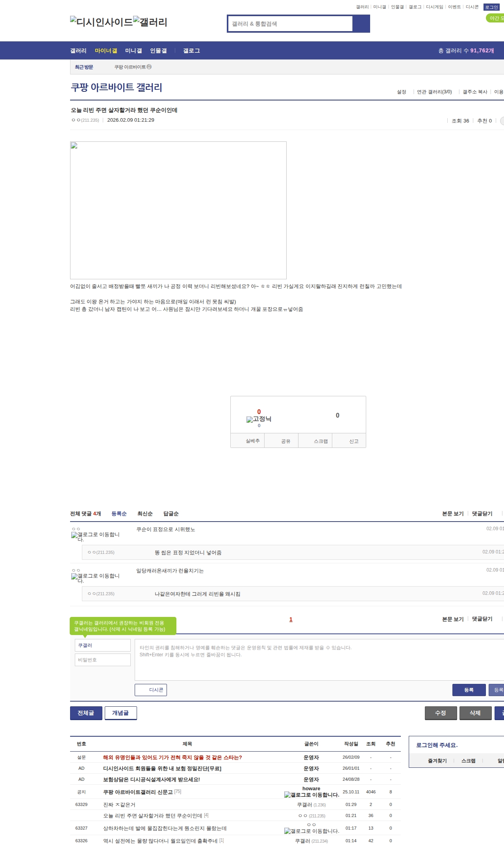Click 즐겨찾기 in the login box
Screen dimensions: 504x845
437,761
